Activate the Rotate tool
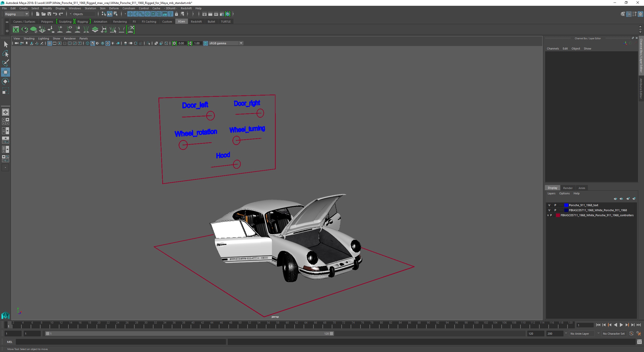The image size is (644, 352). [5, 81]
